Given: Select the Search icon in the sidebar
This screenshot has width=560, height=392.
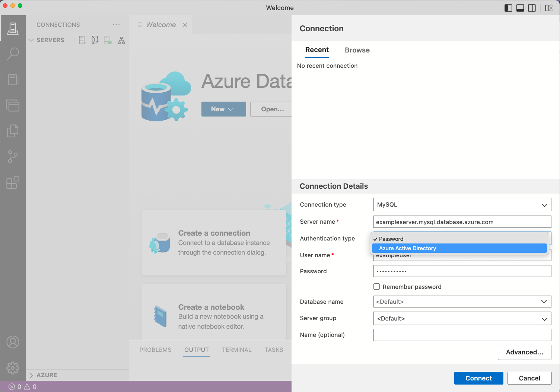Looking at the screenshot, I should [13, 54].
